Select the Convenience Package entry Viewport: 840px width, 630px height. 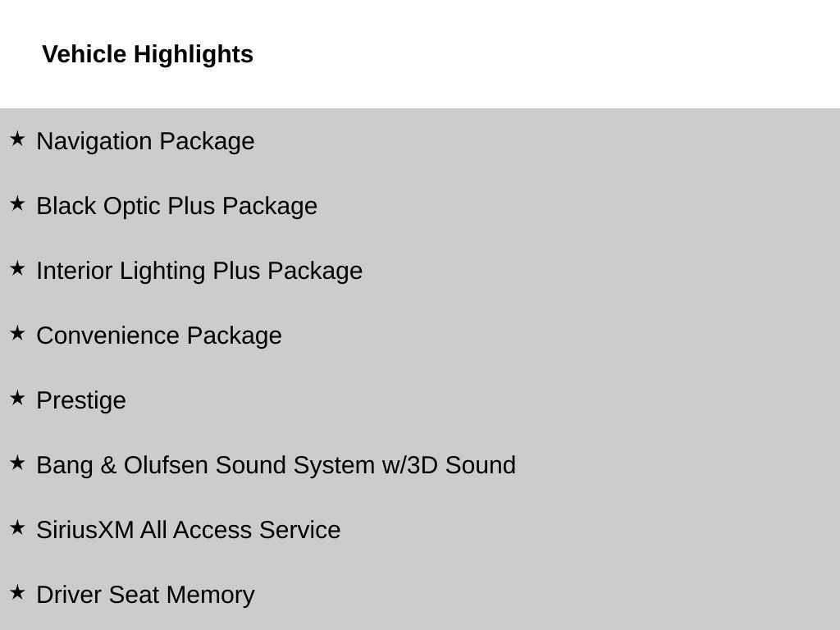[x=159, y=336]
